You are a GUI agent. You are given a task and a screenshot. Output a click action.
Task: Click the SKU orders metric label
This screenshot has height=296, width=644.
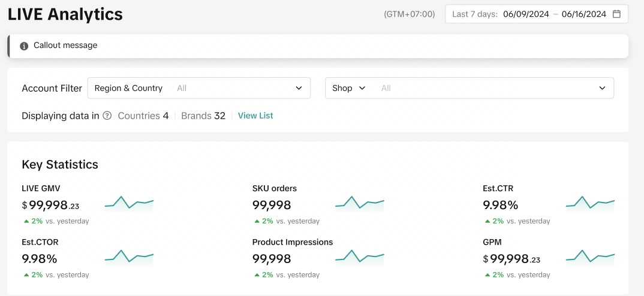point(275,188)
